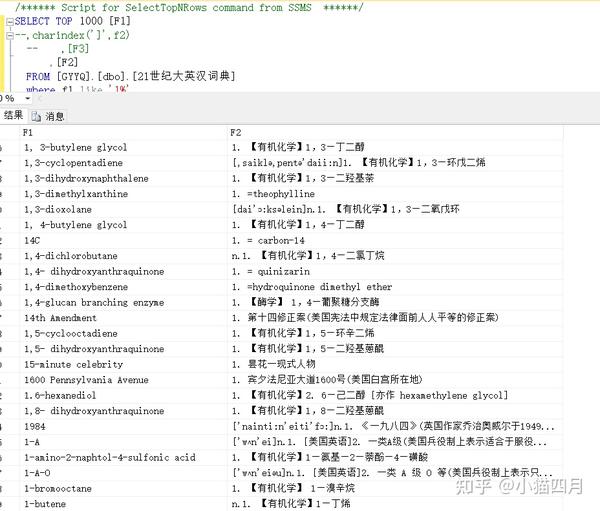Select F2 cell '=hydroquinone dimethyl ether'

pyautogui.click(x=395, y=287)
